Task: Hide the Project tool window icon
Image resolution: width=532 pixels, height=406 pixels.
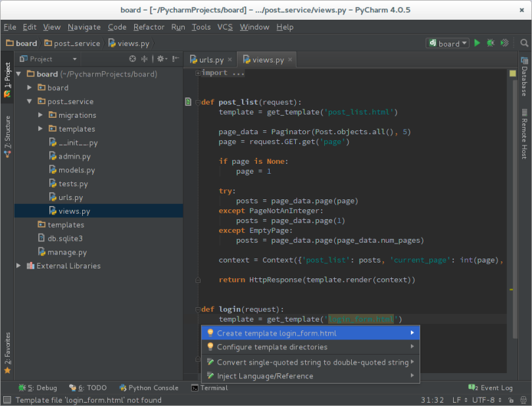Action: [175, 59]
